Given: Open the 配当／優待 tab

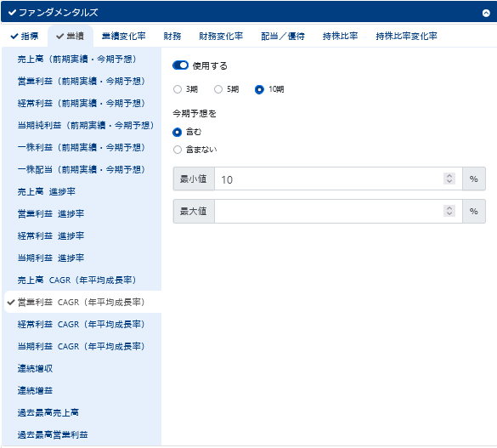Looking at the screenshot, I should coord(283,37).
